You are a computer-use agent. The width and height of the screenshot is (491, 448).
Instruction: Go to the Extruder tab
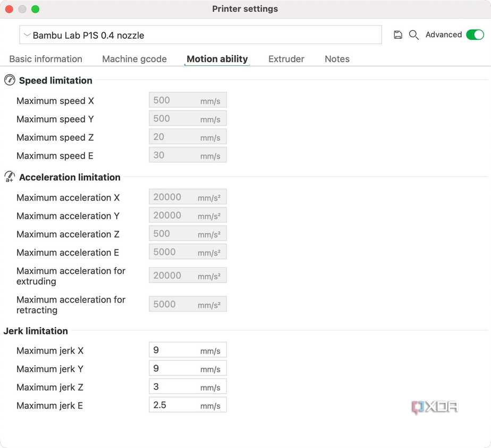coord(286,59)
